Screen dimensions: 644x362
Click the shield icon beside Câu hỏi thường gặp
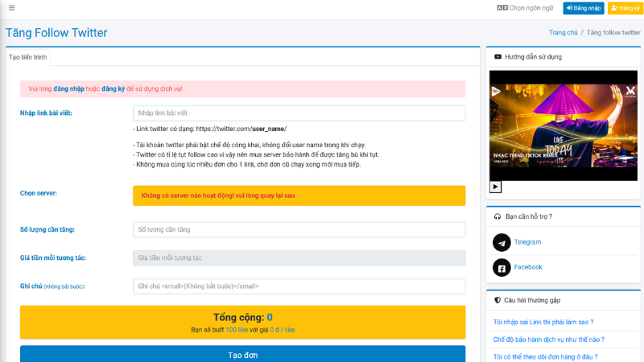click(497, 300)
